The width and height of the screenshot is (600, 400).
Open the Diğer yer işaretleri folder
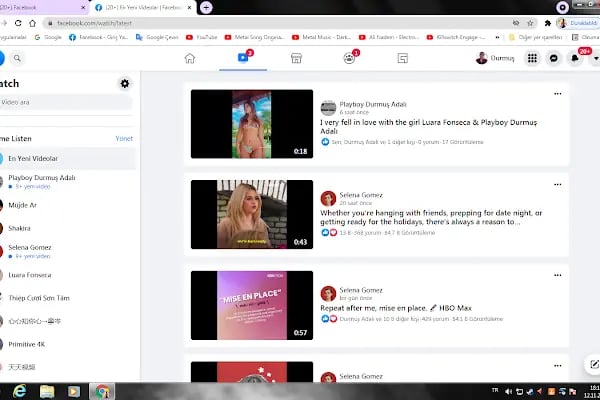(535, 37)
